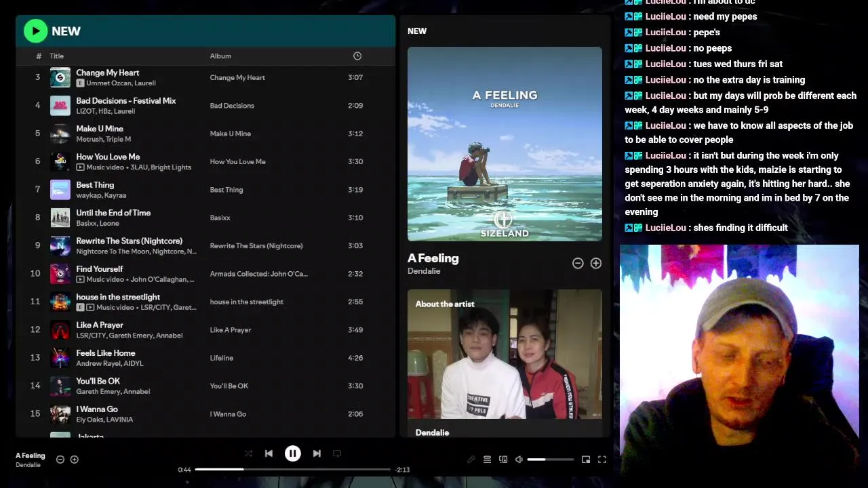Viewport: 868px width, 488px height.
Task: Open Andrew Rayel, AIDYL artist link
Action: point(110,363)
